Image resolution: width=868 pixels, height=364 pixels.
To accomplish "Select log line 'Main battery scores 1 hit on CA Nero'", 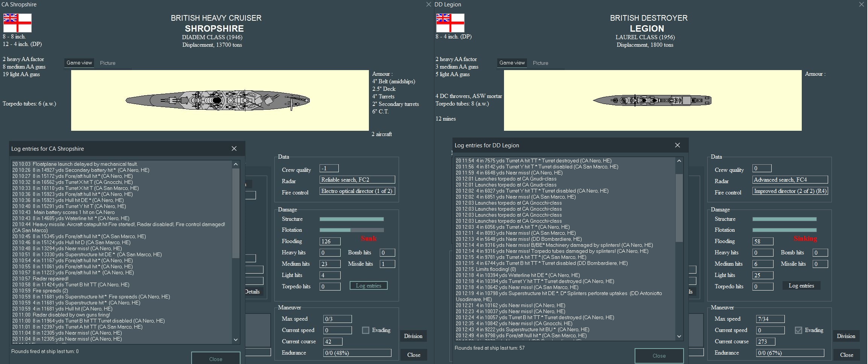I will [63, 212].
